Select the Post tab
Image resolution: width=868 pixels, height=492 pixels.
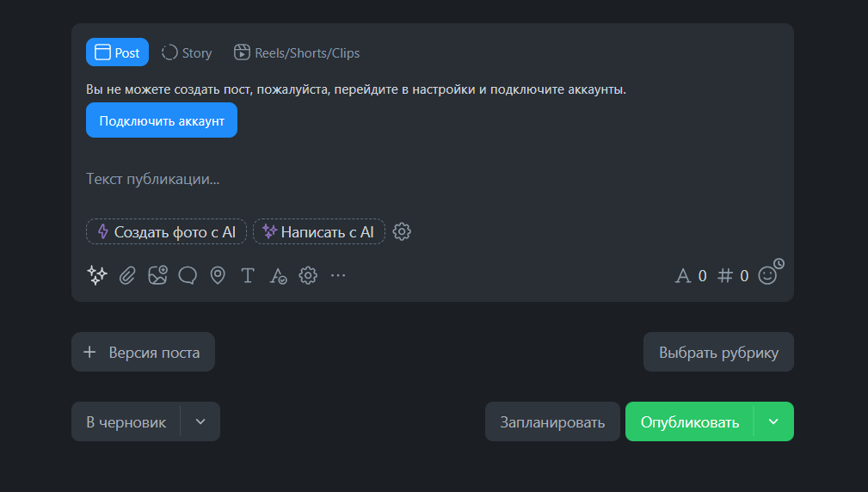117,52
